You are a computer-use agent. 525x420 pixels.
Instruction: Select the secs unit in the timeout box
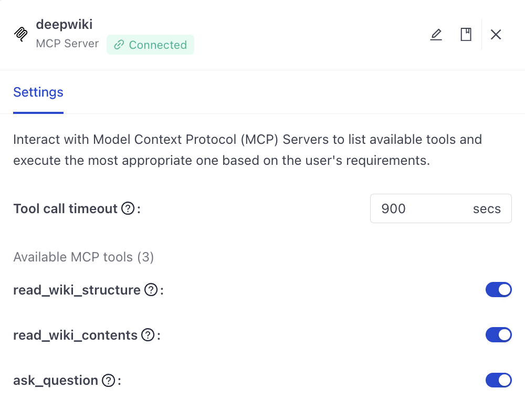tap(486, 208)
